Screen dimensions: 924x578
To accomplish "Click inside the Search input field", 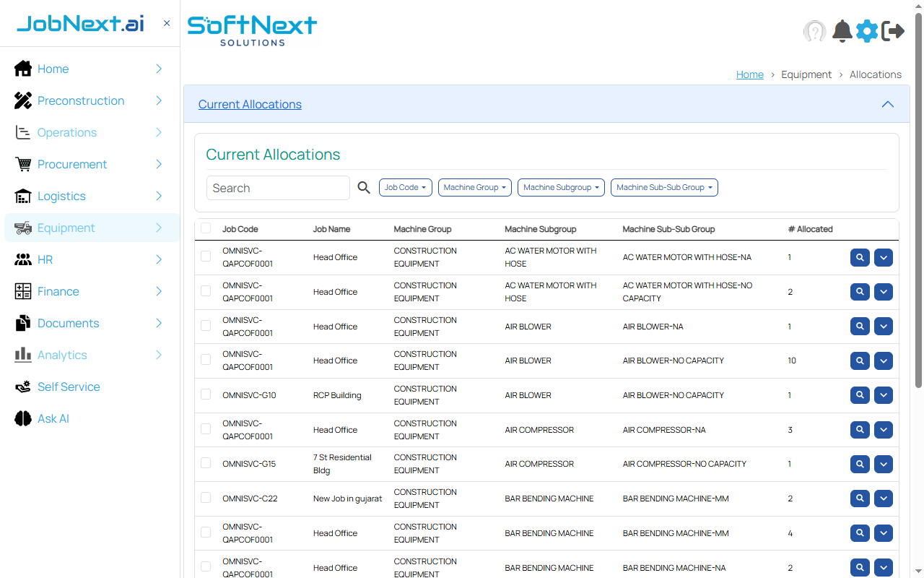I will click(x=278, y=187).
